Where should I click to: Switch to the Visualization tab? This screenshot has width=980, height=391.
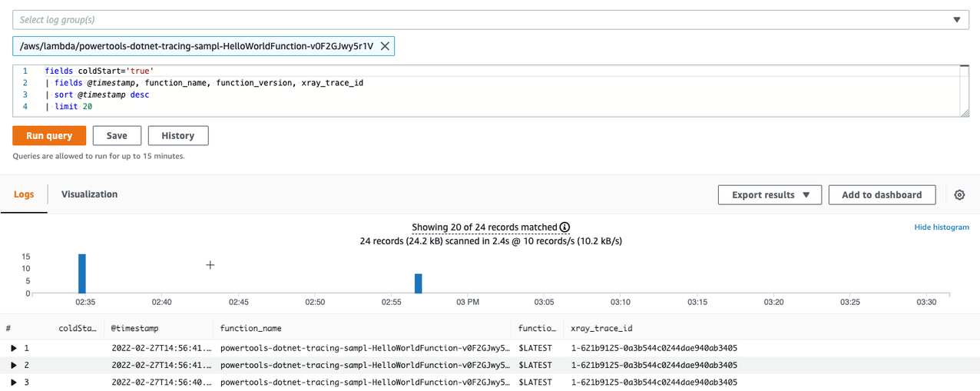[x=89, y=194]
